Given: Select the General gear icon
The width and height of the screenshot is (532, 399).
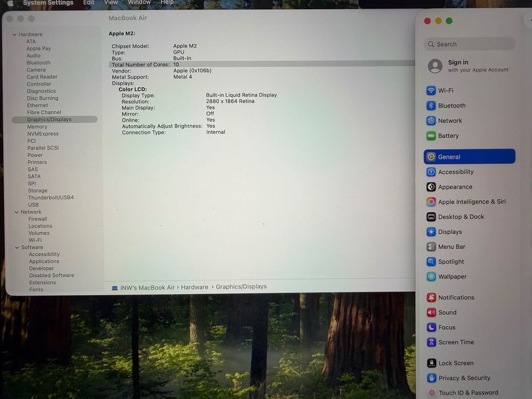Looking at the screenshot, I should click(x=431, y=157).
